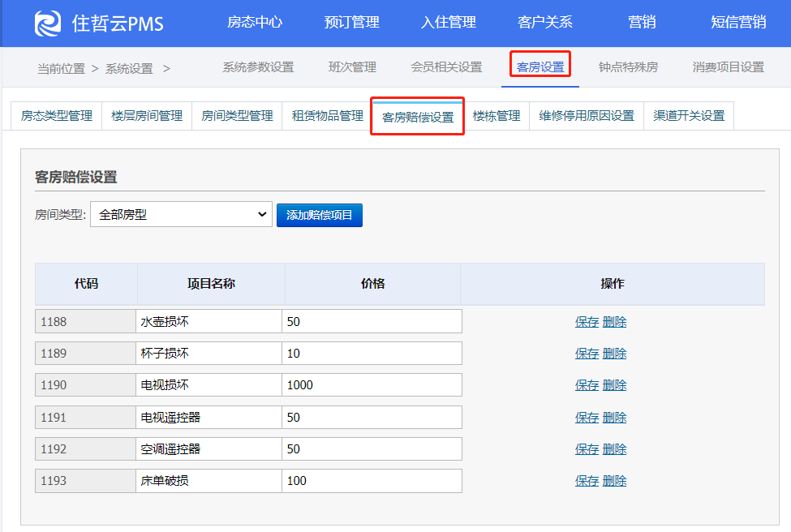Switch to 系统参数设置 tab

258,67
